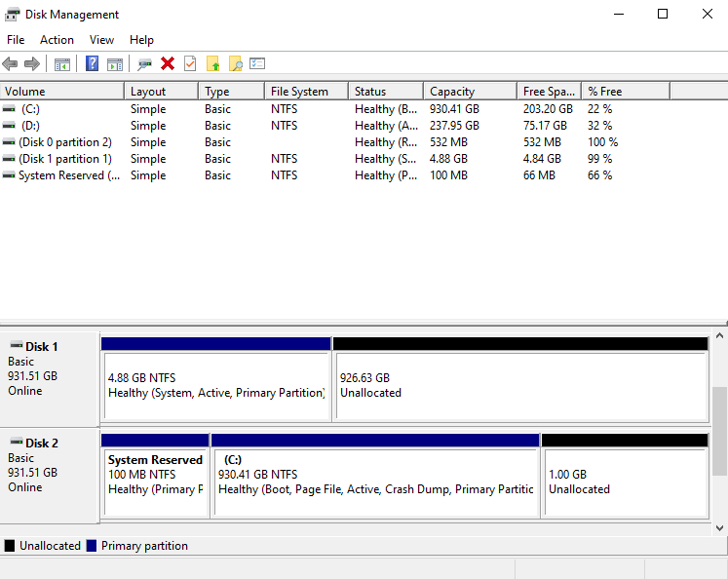Screen dimensions: 728x579
Task: Click the yellow folder Open icon with green arrow
Action: (213, 63)
